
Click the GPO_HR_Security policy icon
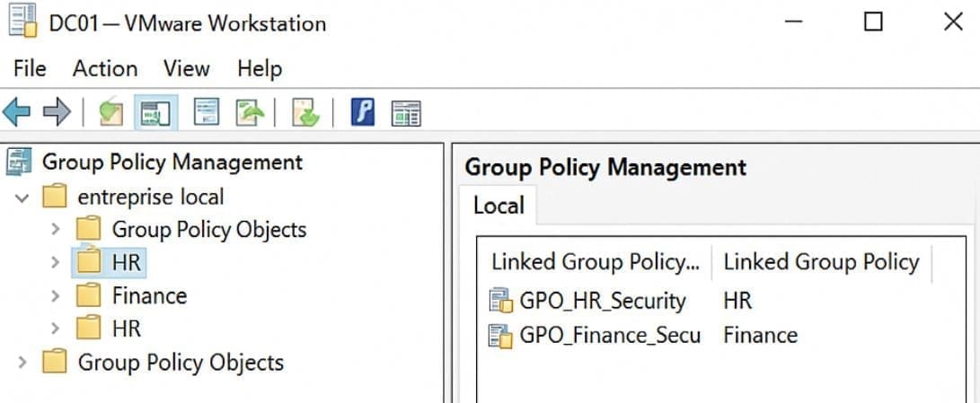click(499, 301)
